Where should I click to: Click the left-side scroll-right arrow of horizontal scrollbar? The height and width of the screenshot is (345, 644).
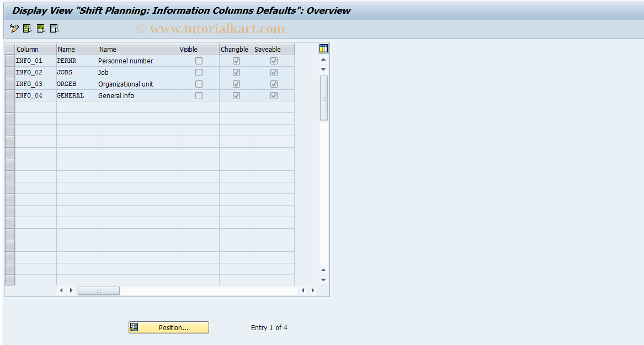(71, 290)
